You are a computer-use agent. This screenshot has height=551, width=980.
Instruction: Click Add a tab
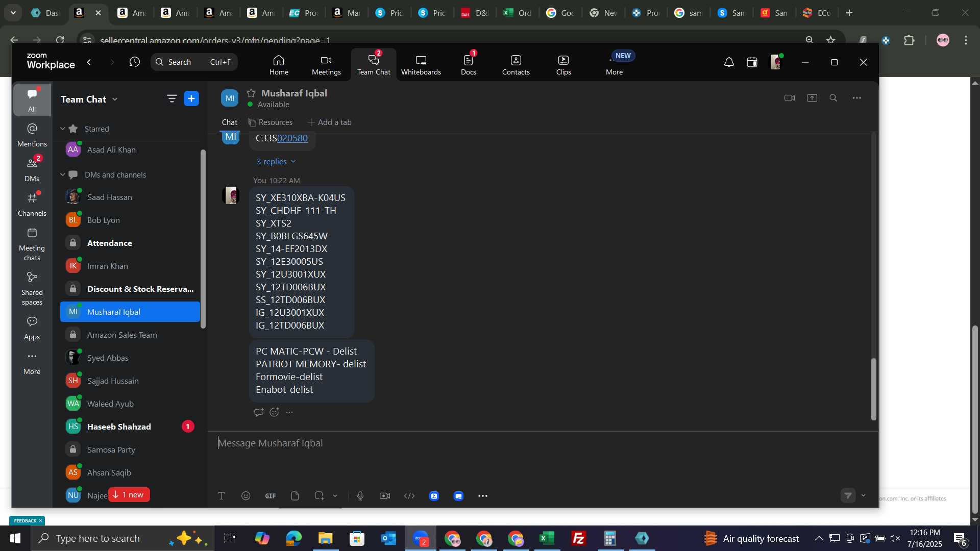coord(330,122)
